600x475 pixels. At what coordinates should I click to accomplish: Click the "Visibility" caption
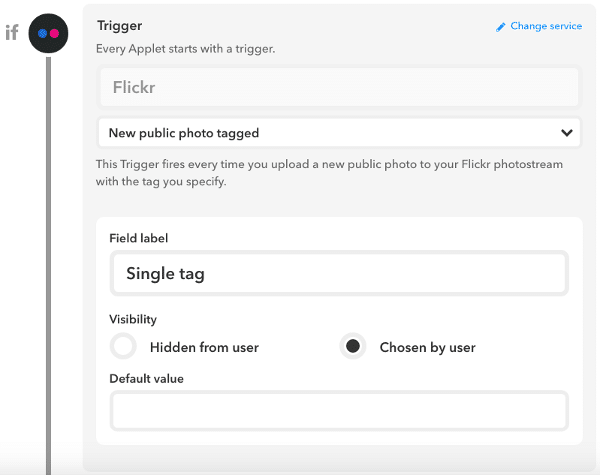pyautogui.click(x=133, y=319)
